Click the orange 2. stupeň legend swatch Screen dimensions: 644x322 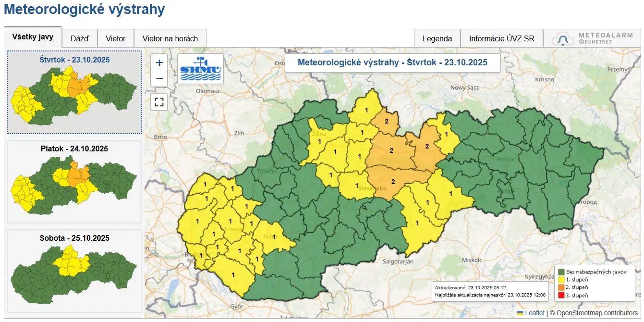(560, 287)
